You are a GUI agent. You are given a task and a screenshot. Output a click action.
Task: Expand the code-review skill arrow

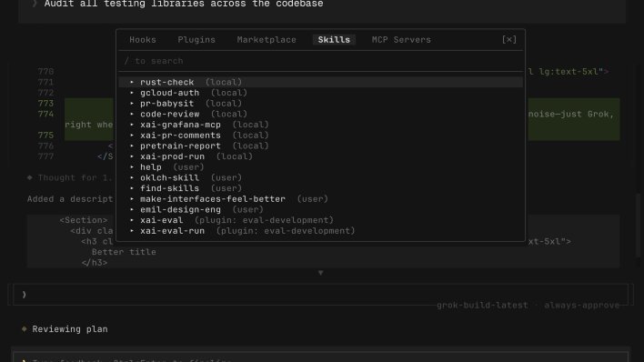pos(132,115)
